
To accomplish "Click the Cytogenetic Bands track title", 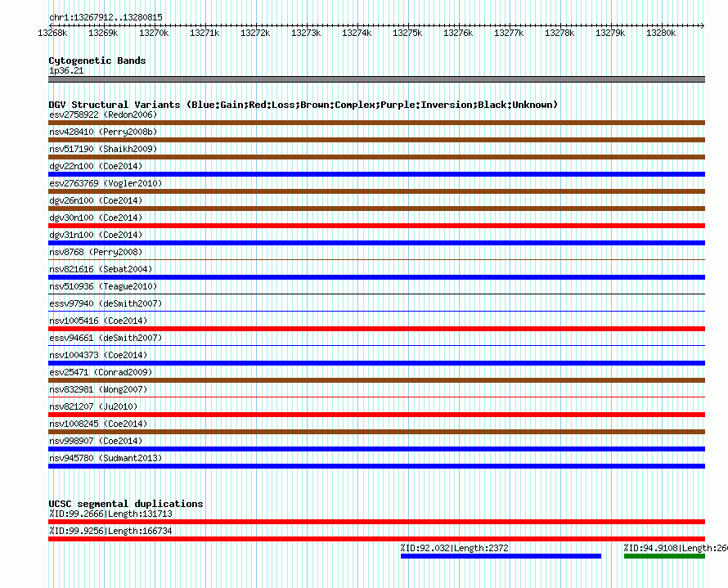I will point(97,61).
